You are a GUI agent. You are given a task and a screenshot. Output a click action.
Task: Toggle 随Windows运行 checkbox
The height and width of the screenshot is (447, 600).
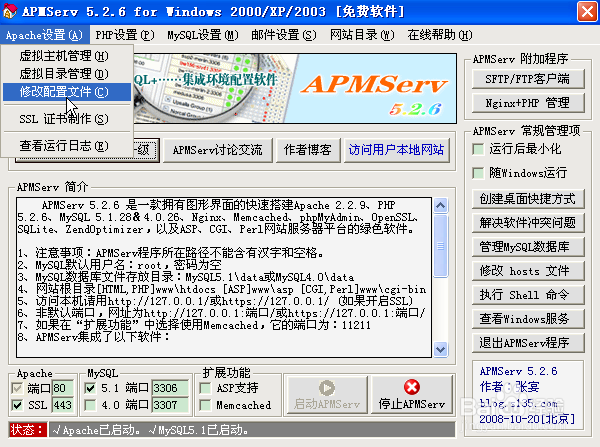point(478,173)
